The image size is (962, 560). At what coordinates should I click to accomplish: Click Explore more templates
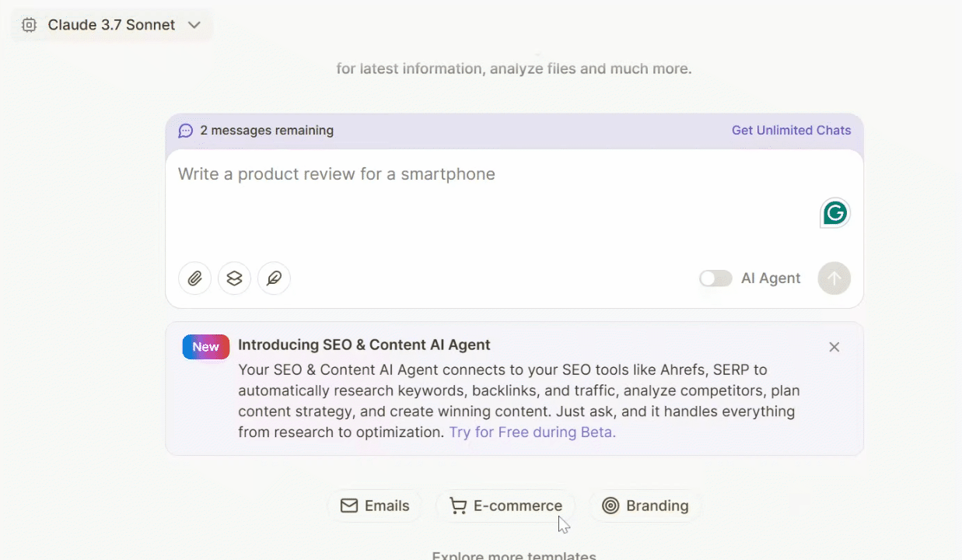click(x=513, y=554)
